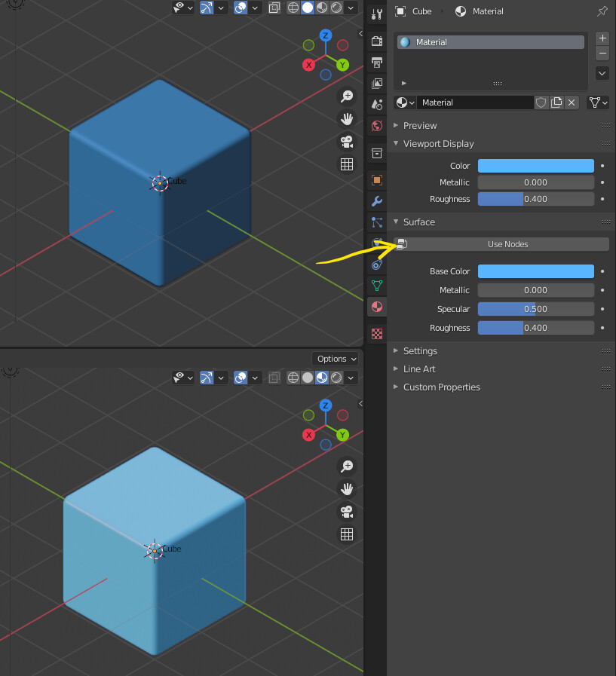Click the Base Color blue swatch
The width and height of the screenshot is (616, 676).
[x=535, y=271]
